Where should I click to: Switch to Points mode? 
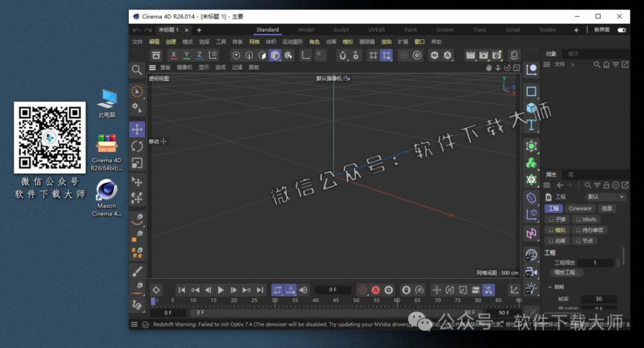click(236, 55)
